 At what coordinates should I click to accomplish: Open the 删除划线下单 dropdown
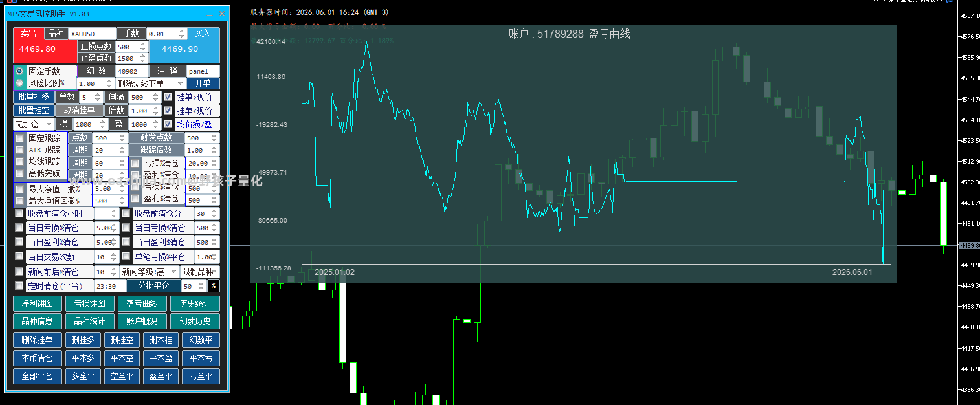pyautogui.click(x=150, y=83)
